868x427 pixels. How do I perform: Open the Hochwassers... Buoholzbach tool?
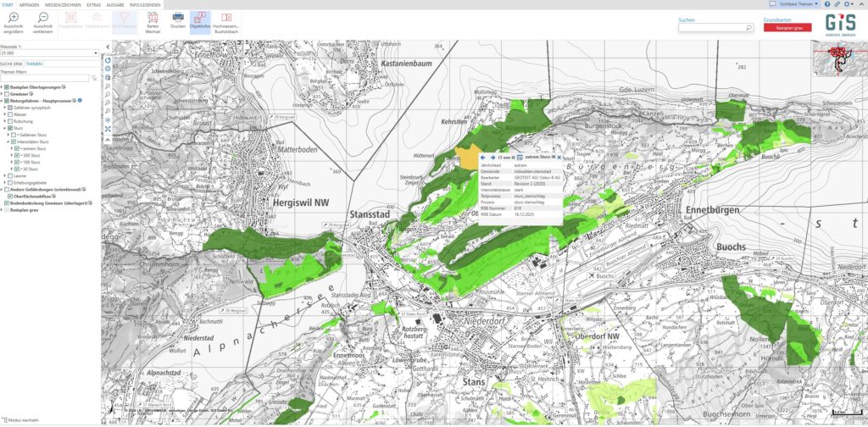pyautogui.click(x=225, y=20)
